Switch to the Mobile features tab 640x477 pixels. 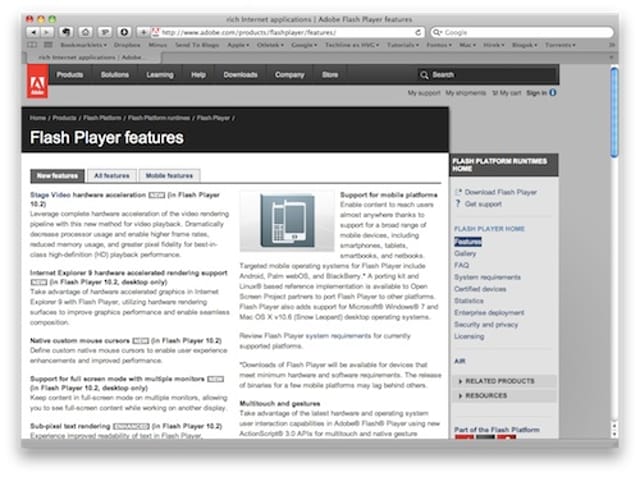click(169, 175)
